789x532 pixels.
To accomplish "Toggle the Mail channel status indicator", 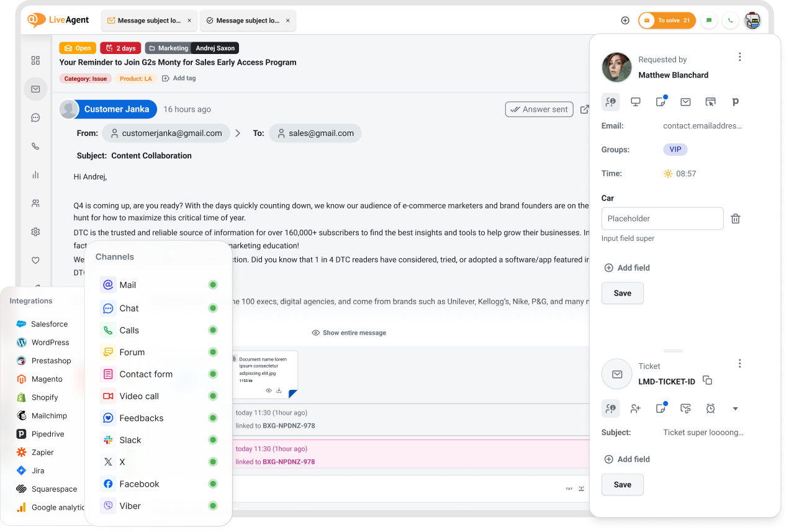I will click(213, 284).
